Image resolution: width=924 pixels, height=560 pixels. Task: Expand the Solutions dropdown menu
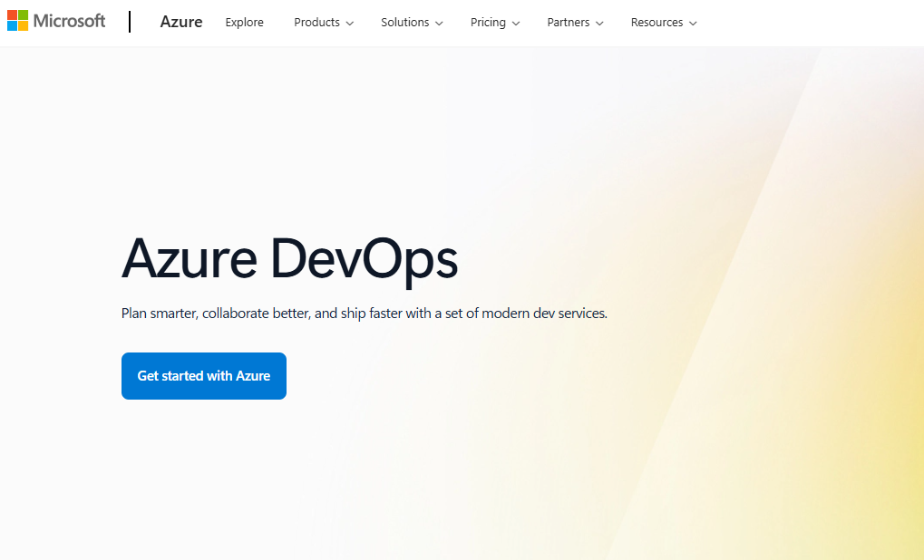412,23
